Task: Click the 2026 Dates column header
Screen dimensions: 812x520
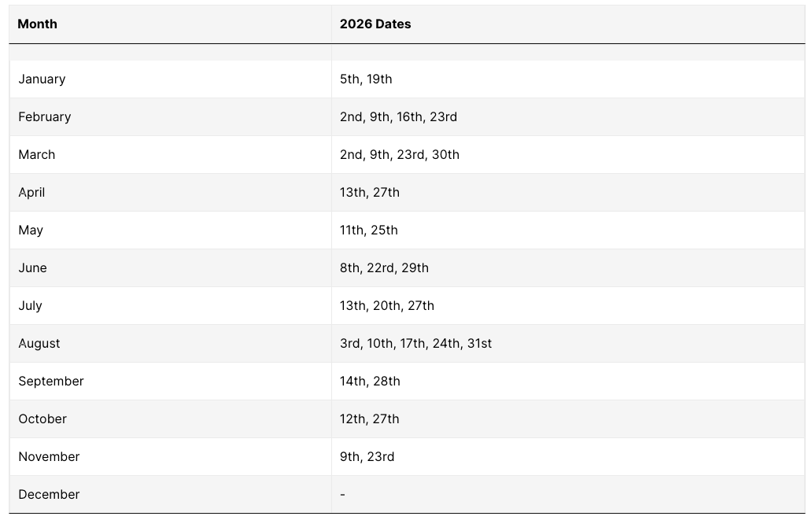Action: tap(375, 24)
